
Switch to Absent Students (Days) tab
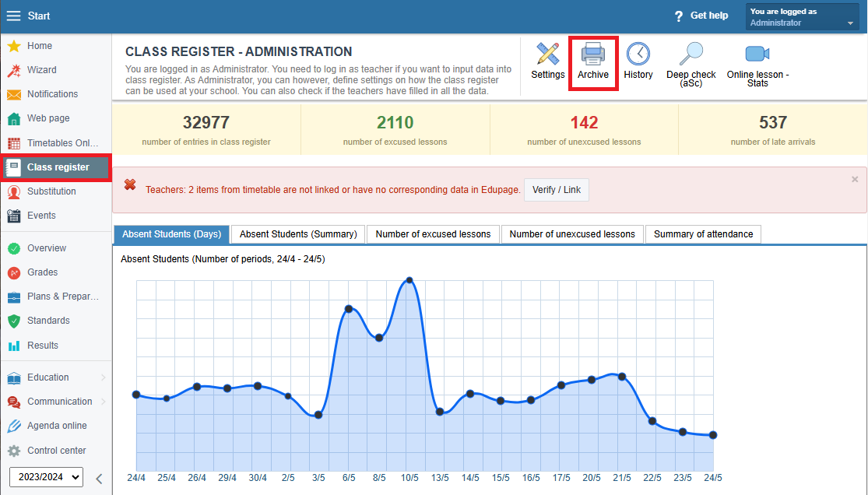pyautogui.click(x=171, y=234)
